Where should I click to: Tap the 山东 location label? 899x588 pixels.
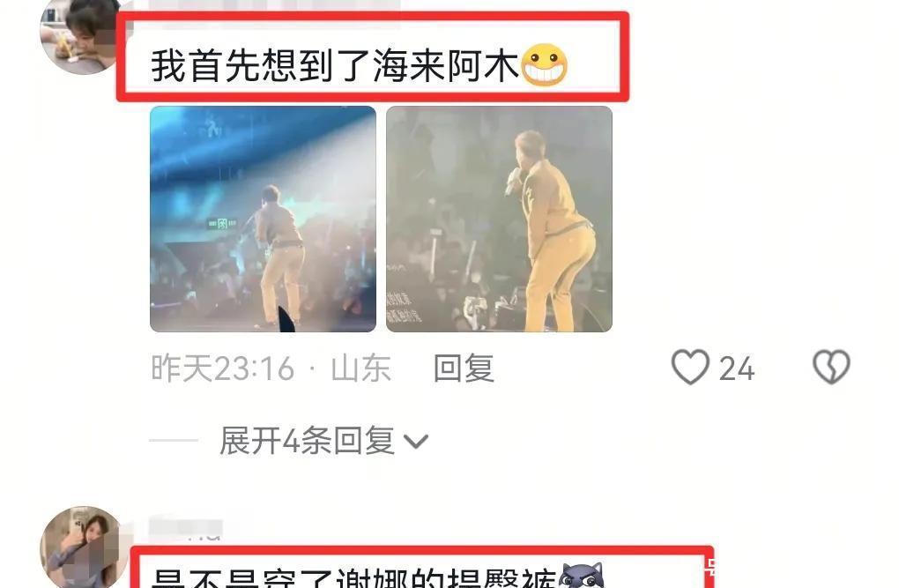tap(360, 368)
